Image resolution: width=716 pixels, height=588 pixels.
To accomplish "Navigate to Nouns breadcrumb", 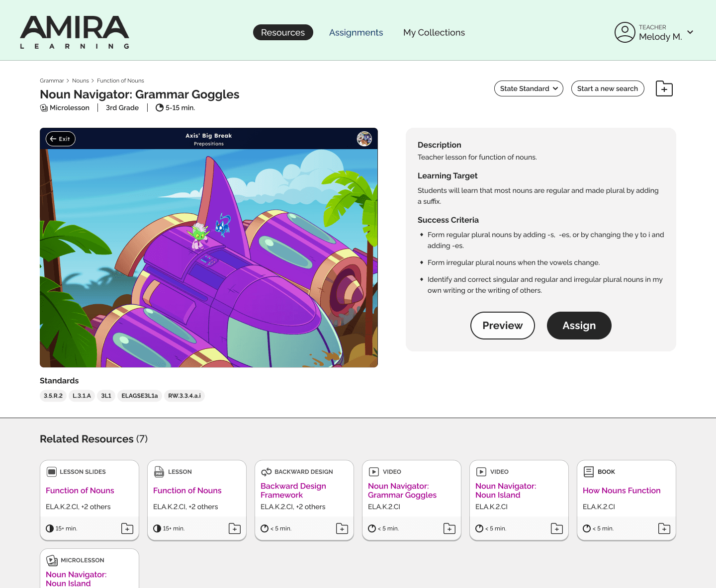I will click(81, 81).
